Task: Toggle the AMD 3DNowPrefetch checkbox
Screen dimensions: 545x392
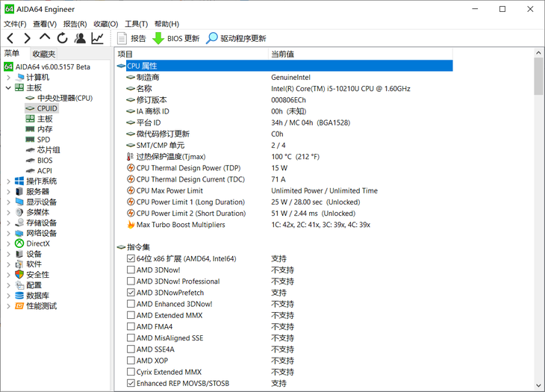Action: (x=131, y=293)
